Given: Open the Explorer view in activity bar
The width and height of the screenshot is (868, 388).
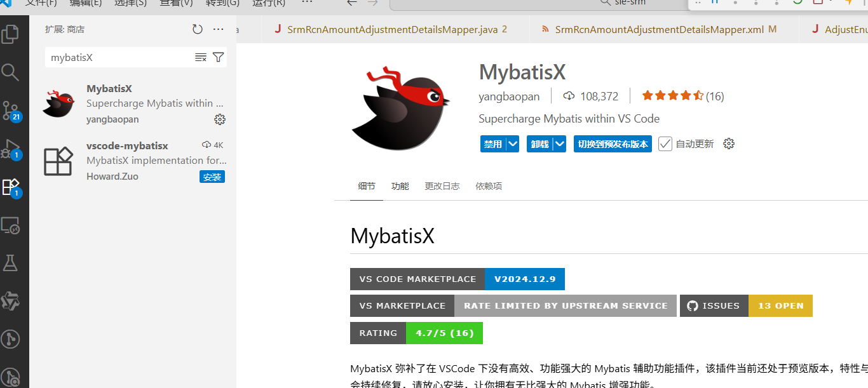Looking at the screenshot, I should click(x=11, y=34).
